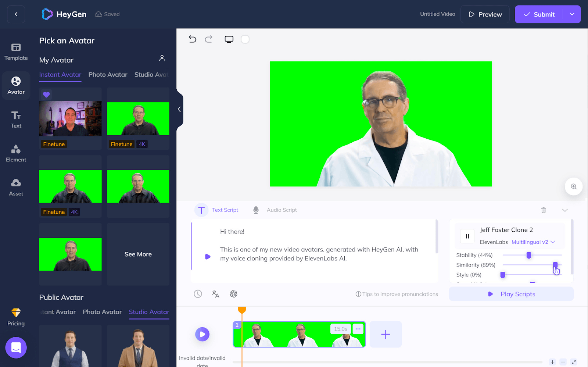This screenshot has height=367, width=588.
Task: Click the zoom magnifier on canvas
Action: coord(573,186)
